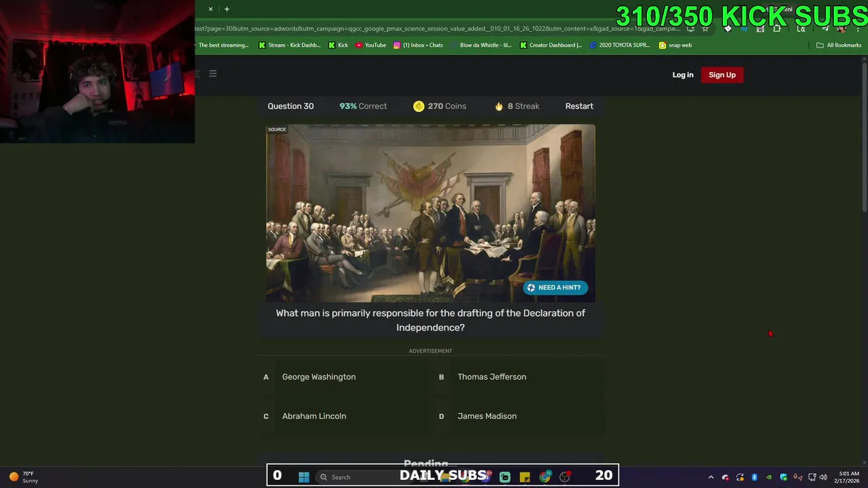The height and width of the screenshot is (488, 868).
Task: Open the 'Kick' bookmark
Action: point(338,45)
